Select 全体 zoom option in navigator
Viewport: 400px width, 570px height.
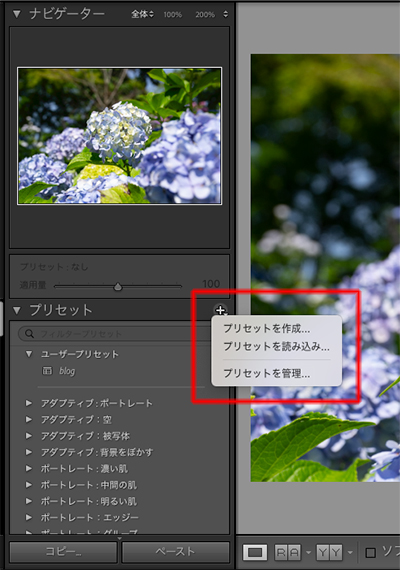point(142,14)
